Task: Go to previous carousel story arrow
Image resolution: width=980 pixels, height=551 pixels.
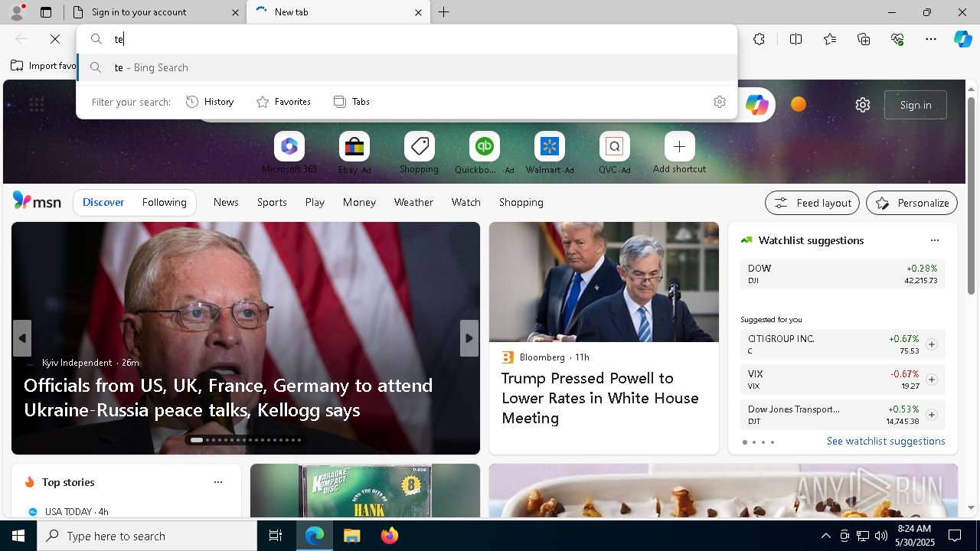Action: pyautogui.click(x=22, y=338)
